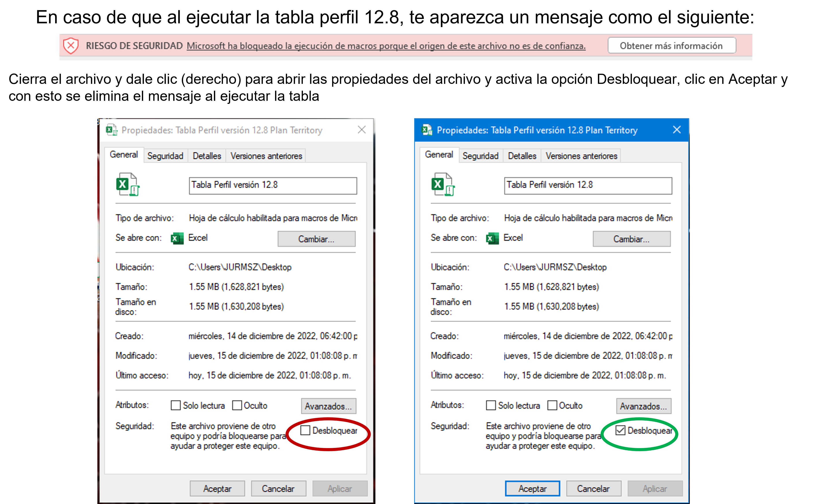This screenshot has height=504, width=818.
Task: Switch to the Detalles tab in the left dialog
Action: click(207, 156)
